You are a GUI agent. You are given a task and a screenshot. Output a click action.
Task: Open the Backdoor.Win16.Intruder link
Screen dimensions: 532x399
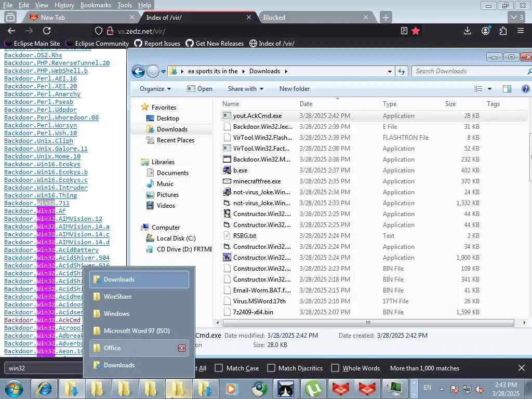pyautogui.click(x=46, y=188)
